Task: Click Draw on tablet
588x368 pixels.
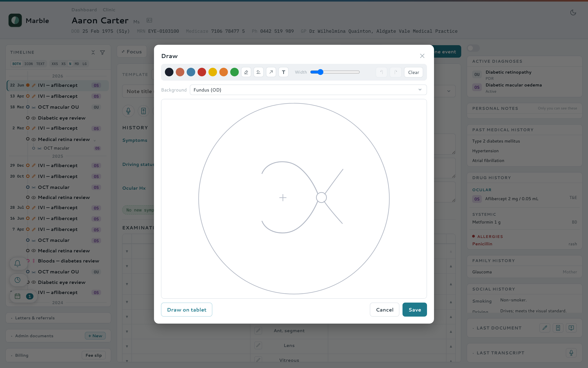Action: click(187, 310)
